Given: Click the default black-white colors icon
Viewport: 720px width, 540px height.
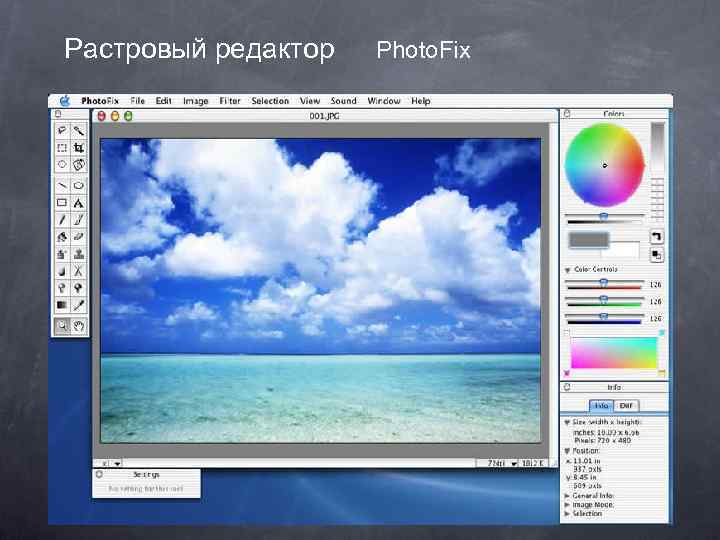Looking at the screenshot, I should coord(657,255).
